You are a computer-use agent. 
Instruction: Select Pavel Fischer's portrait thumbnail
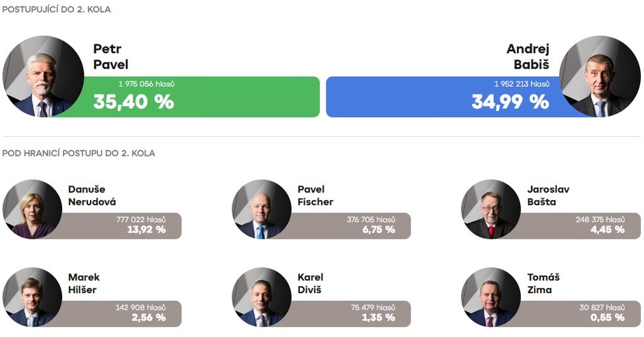[262, 209]
